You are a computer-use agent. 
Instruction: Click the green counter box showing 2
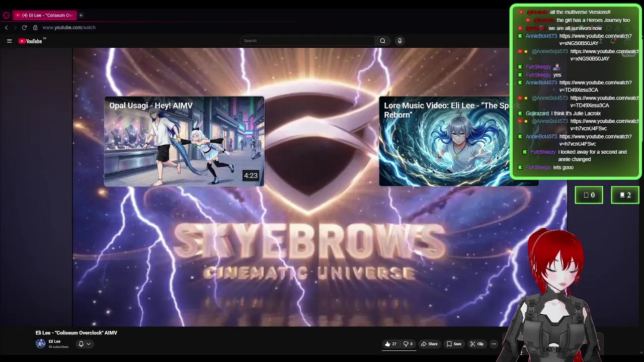[625, 195]
